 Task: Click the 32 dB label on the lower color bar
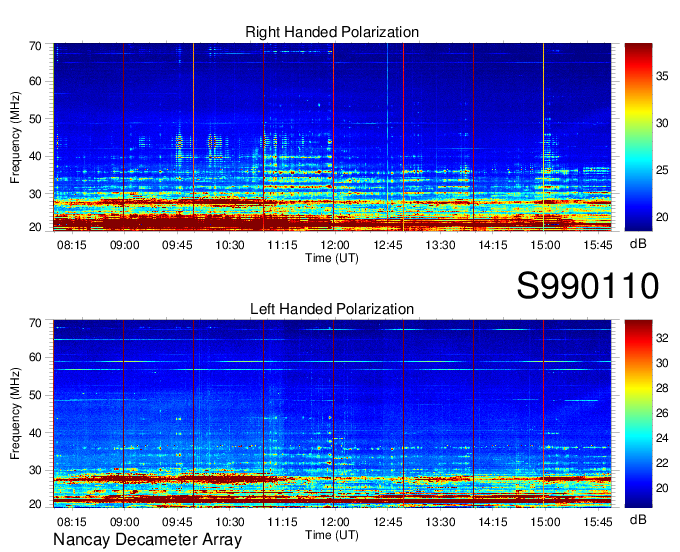pos(662,338)
